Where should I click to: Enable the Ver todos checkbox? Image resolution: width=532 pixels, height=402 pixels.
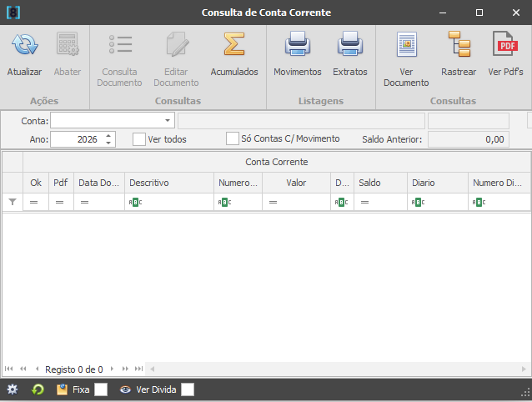click(139, 139)
